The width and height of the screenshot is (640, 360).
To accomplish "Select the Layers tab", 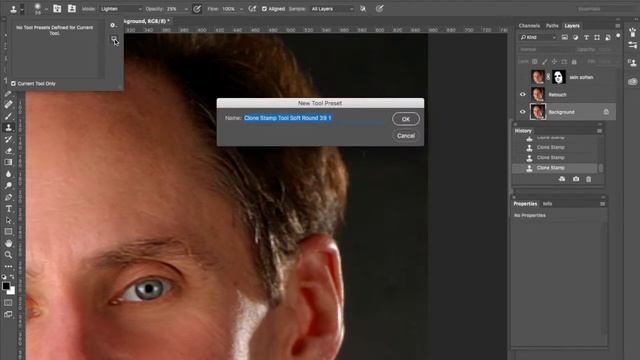I will click(x=572, y=26).
